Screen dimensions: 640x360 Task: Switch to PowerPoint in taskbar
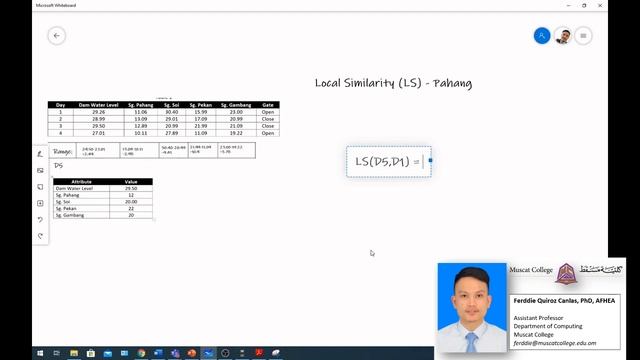[192, 353]
